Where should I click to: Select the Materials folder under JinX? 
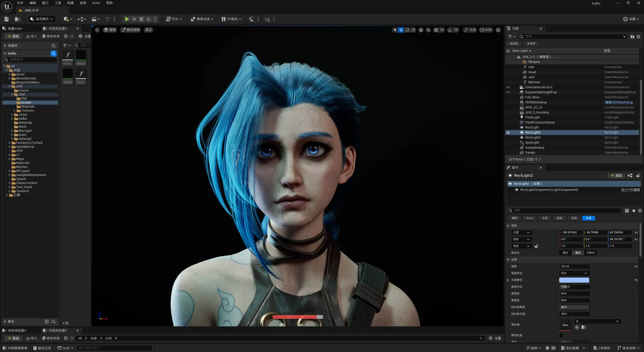[28, 107]
